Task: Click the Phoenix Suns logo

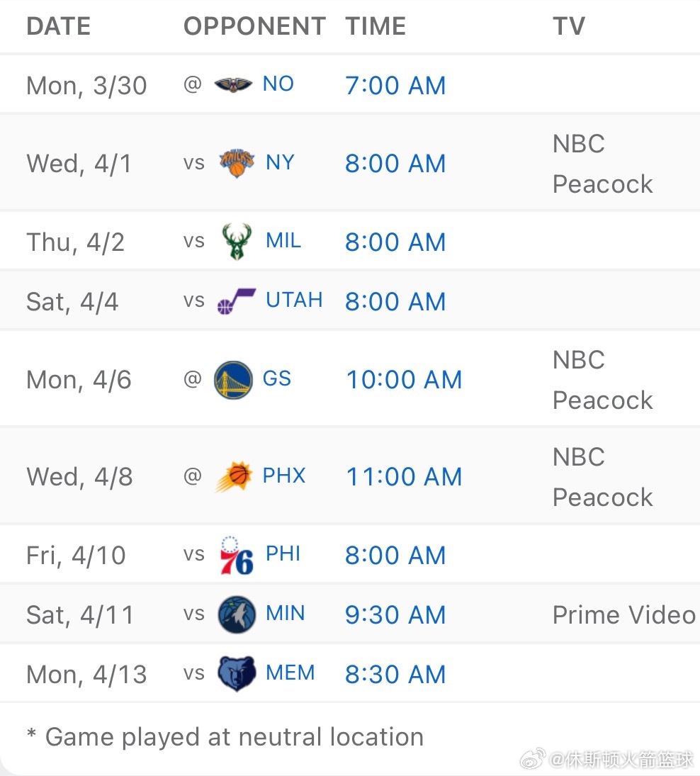Action: click(234, 476)
